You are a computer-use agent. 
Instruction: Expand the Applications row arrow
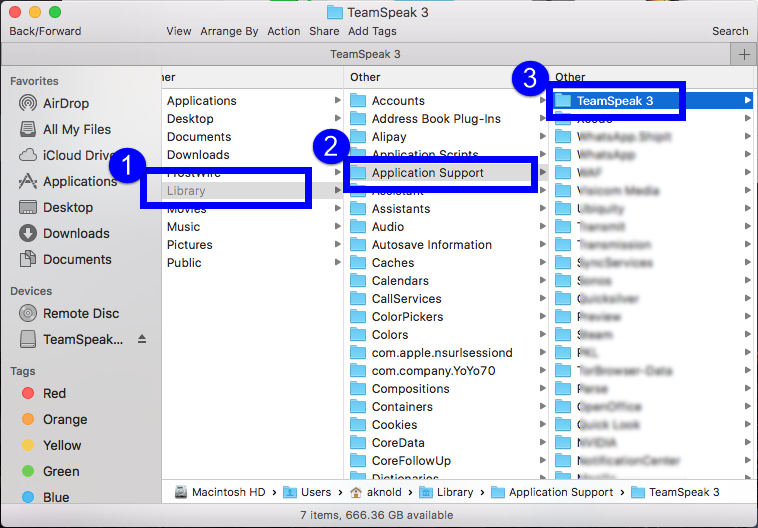337,100
